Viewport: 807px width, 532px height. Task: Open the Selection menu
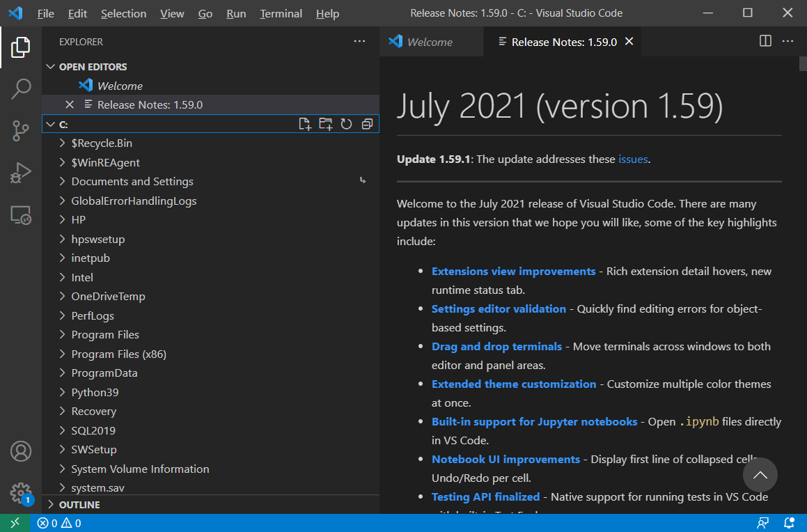point(123,13)
